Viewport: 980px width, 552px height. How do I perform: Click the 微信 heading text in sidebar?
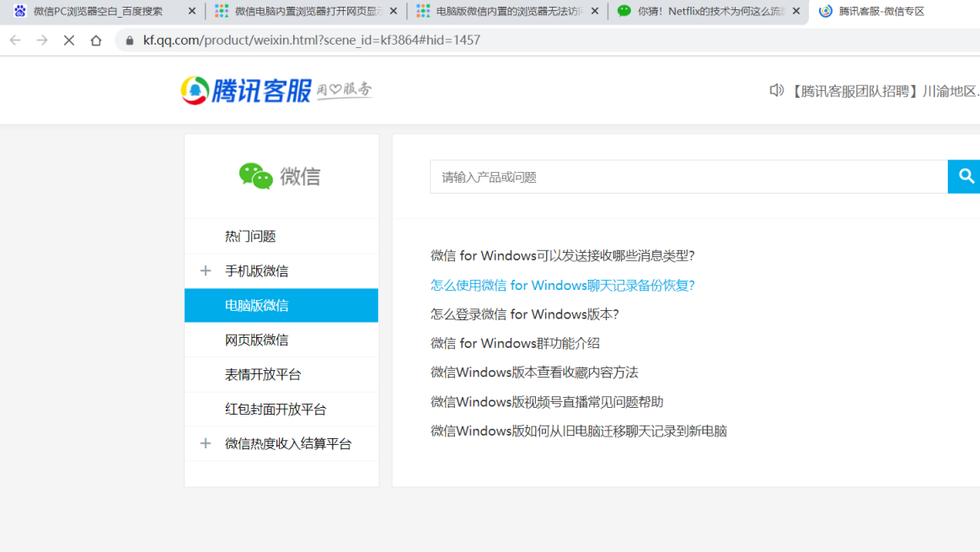point(300,176)
